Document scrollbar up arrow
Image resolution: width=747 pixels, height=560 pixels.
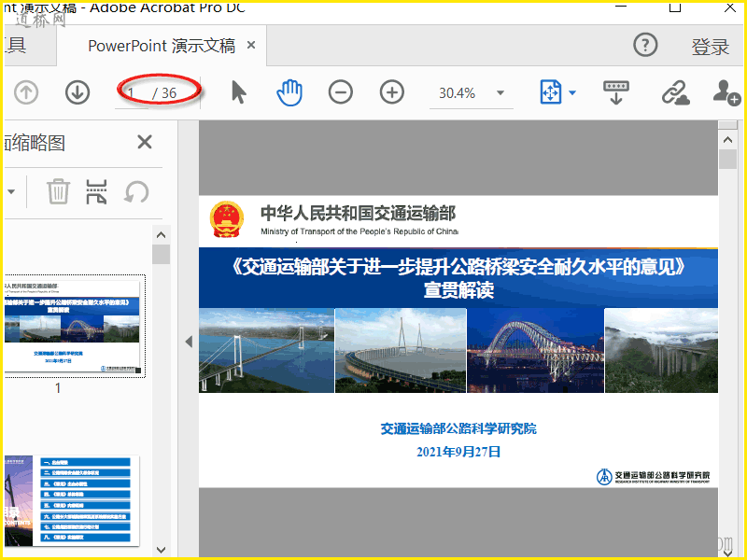tap(727, 139)
